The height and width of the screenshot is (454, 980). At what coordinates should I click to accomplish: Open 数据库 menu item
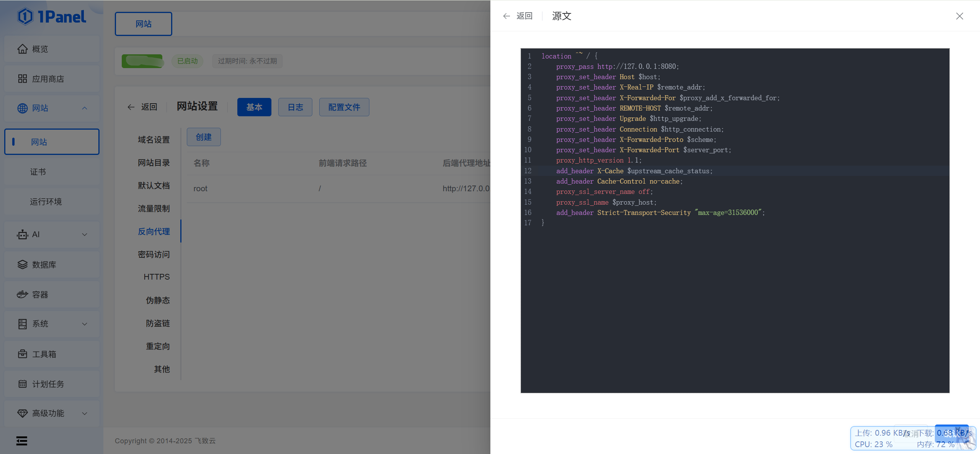(x=52, y=265)
